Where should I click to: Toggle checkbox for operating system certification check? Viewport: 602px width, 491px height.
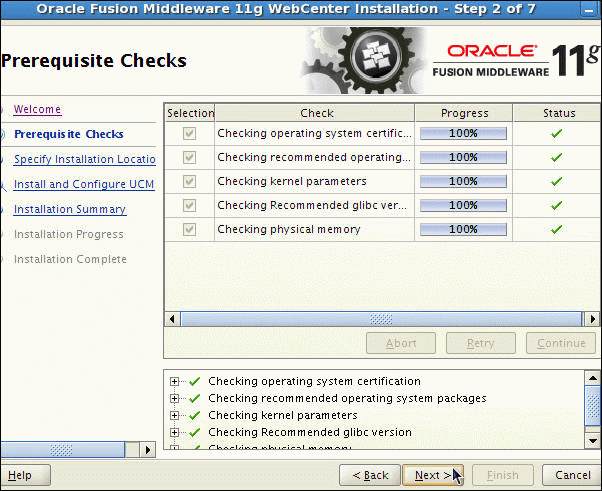point(189,133)
